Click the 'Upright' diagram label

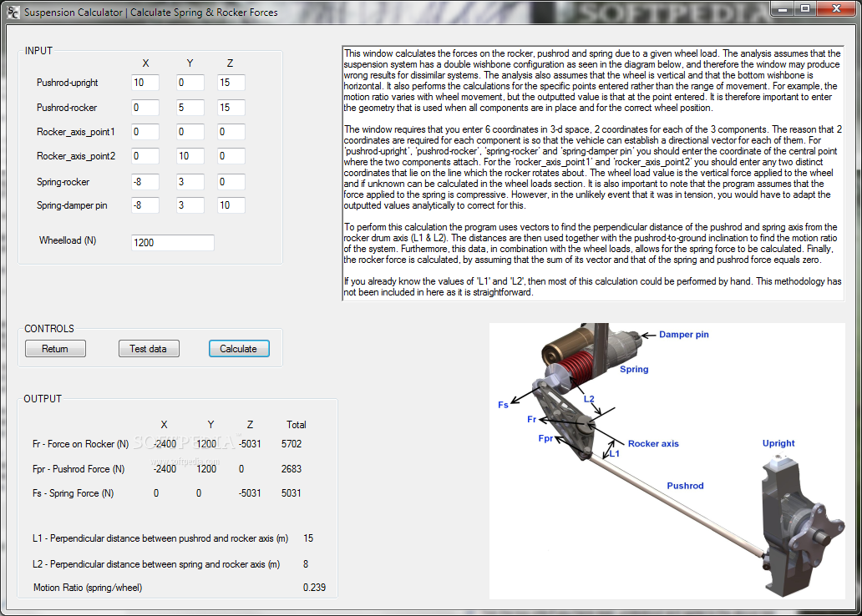pos(778,443)
